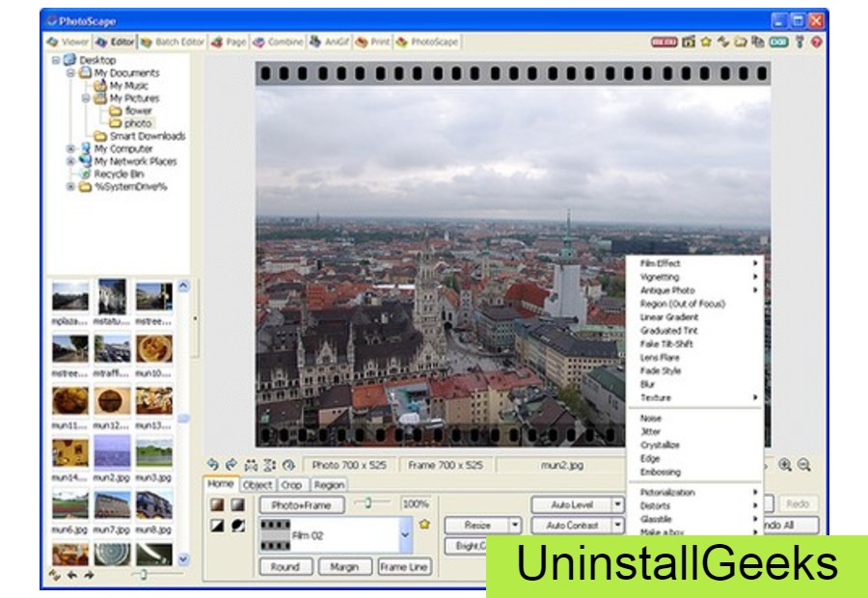
Task: Switch to the Combine tab
Action: 279,41
